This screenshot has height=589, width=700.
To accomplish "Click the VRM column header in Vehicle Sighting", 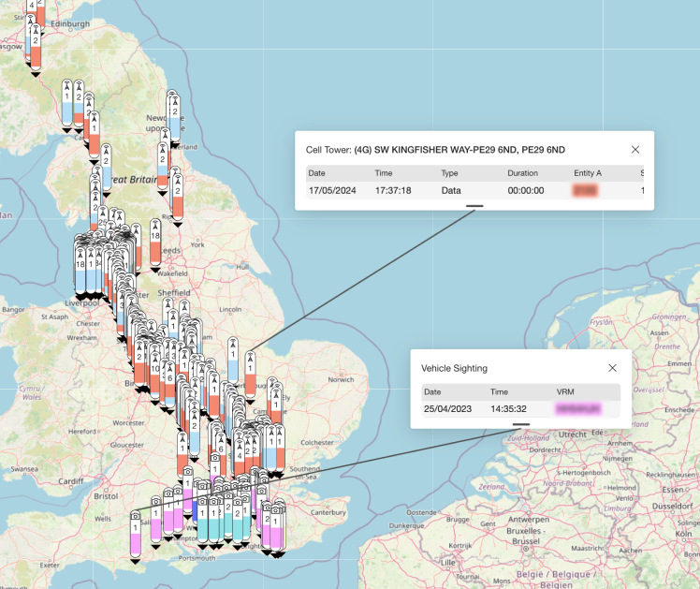I will point(565,392).
